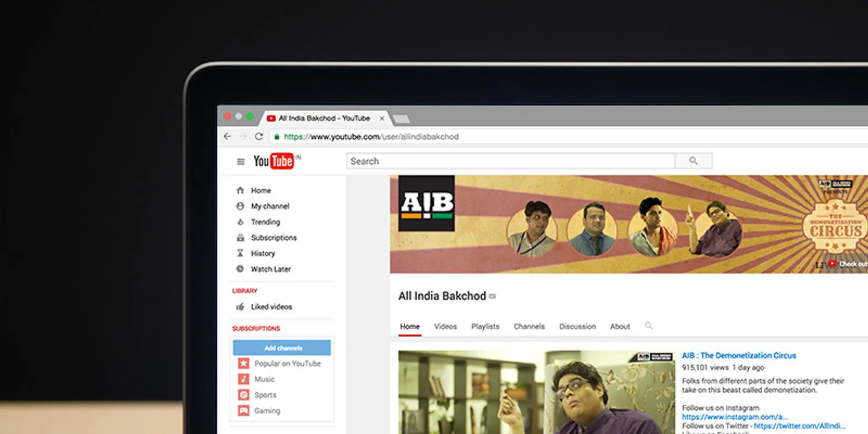Open the About tab
868x434 pixels.
click(x=620, y=326)
